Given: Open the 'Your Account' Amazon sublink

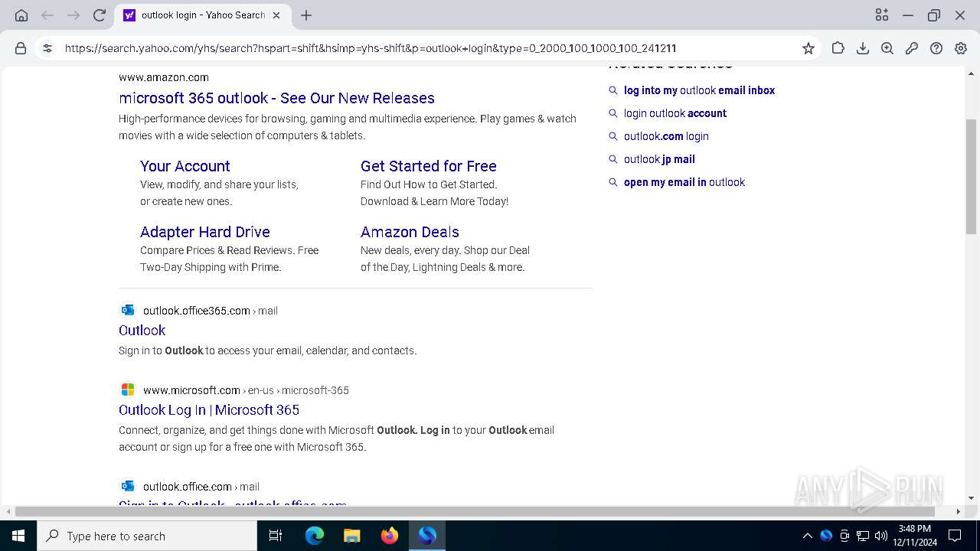Looking at the screenshot, I should point(185,166).
